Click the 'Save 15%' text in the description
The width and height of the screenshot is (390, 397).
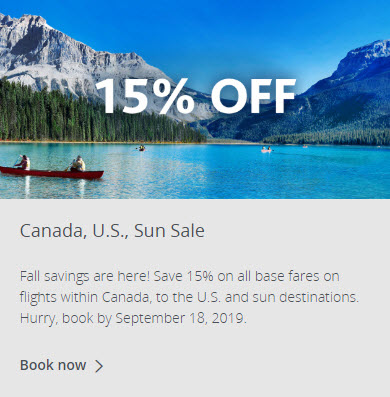184,276
